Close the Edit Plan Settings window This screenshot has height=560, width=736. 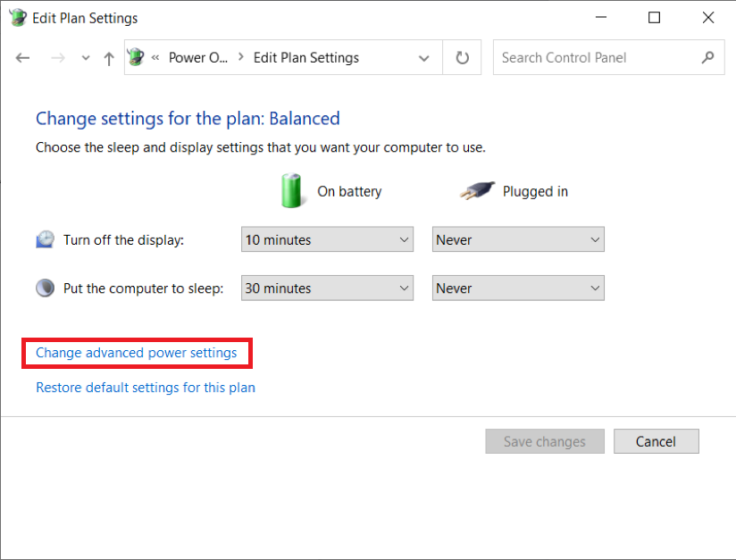(708, 17)
